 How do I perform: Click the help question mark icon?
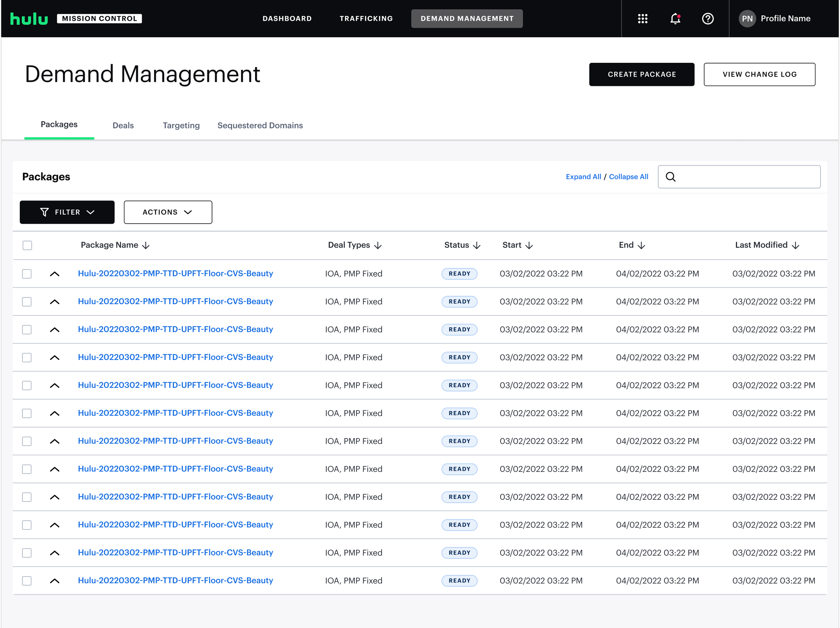tap(708, 18)
